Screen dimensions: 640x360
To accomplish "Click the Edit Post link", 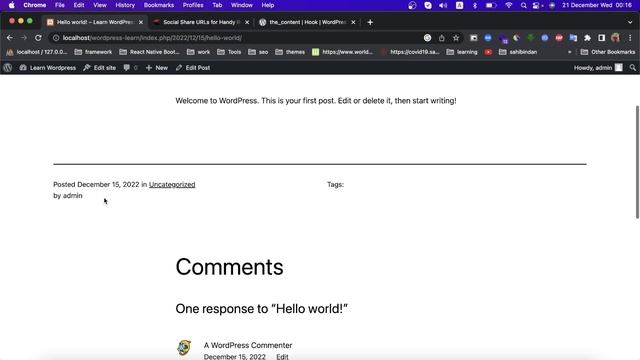I will [193, 68].
